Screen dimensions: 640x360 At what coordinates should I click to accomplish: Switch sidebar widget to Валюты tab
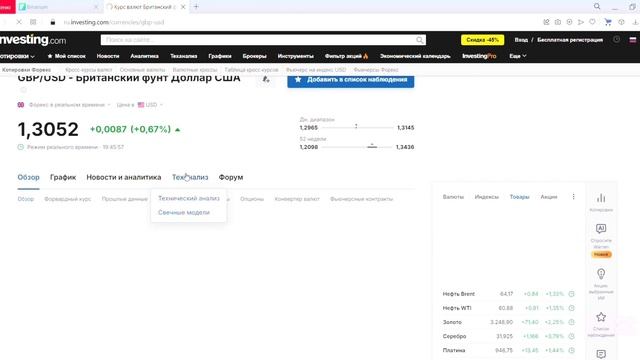[453, 197]
